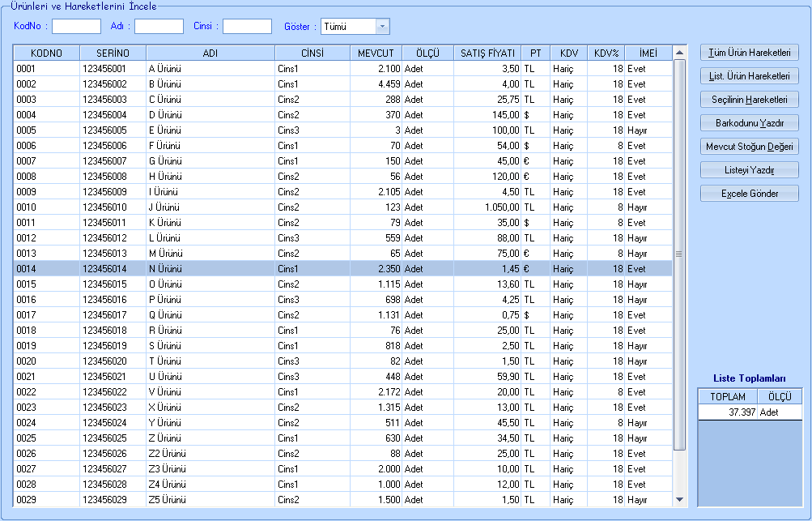
Task: Select the Z5 Ürünü row
Action: click(x=342, y=500)
